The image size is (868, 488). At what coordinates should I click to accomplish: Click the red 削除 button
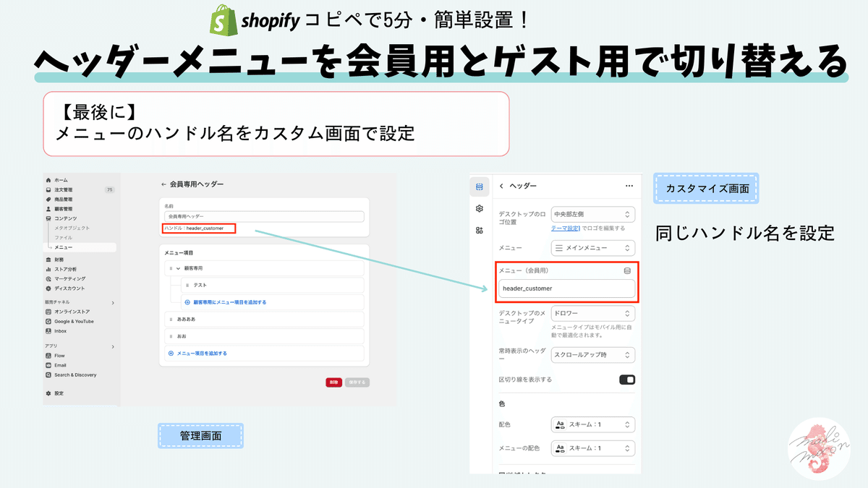(333, 382)
